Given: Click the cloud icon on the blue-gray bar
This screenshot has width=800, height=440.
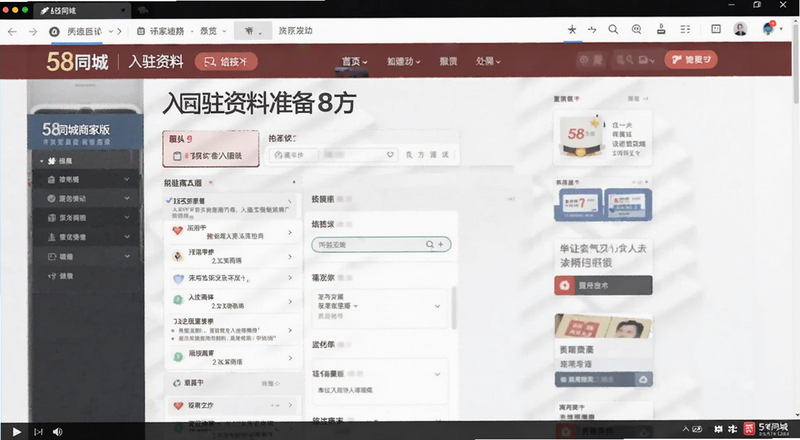Looking at the screenshot, I should point(643,379).
